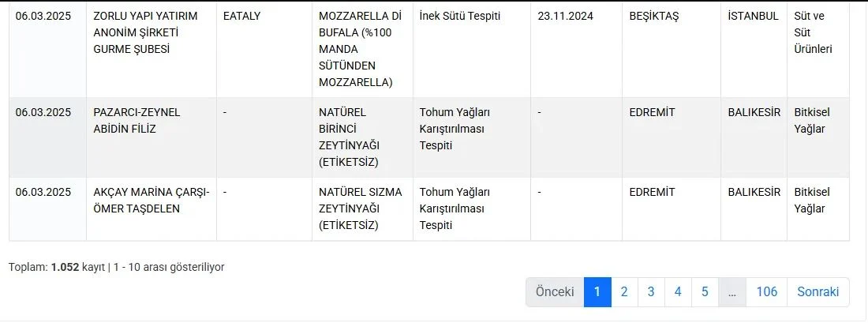This screenshot has width=868, height=323.
Task: Go to page 2 of results
Action: pyautogui.click(x=624, y=292)
